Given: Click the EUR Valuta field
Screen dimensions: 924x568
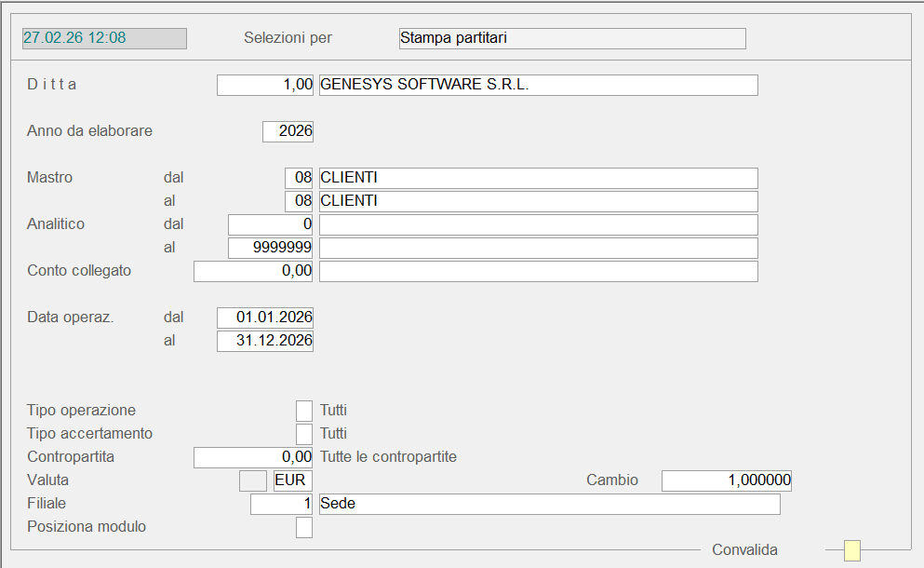Looking at the screenshot, I should [x=292, y=480].
